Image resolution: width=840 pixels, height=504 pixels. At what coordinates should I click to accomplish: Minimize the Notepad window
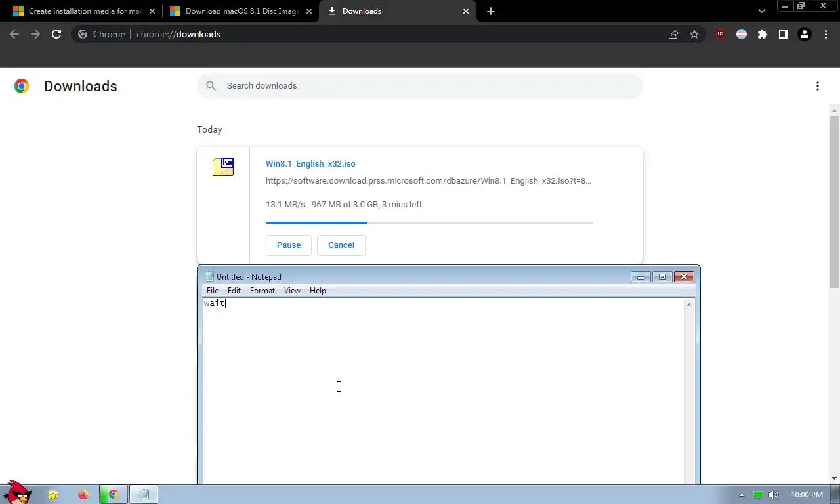point(640,277)
